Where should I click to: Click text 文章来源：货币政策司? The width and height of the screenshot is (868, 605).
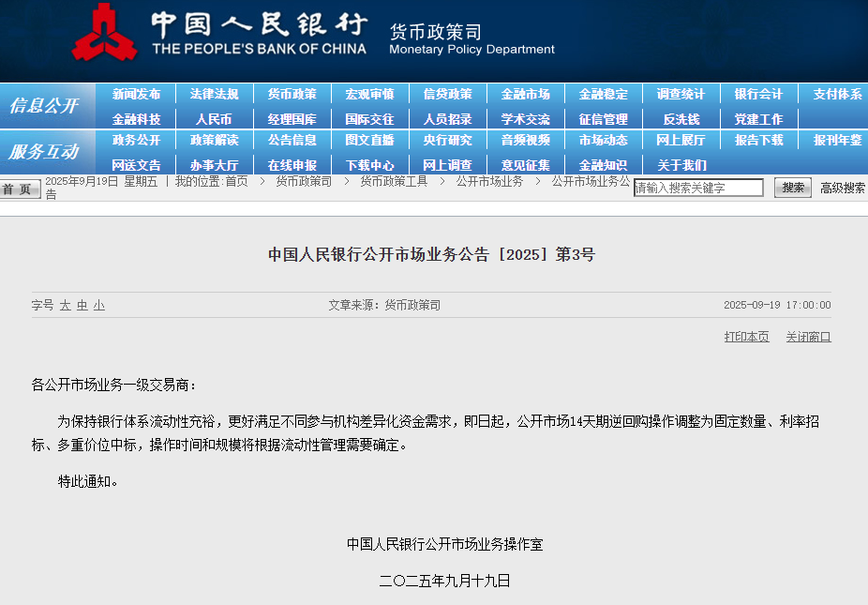coord(384,305)
